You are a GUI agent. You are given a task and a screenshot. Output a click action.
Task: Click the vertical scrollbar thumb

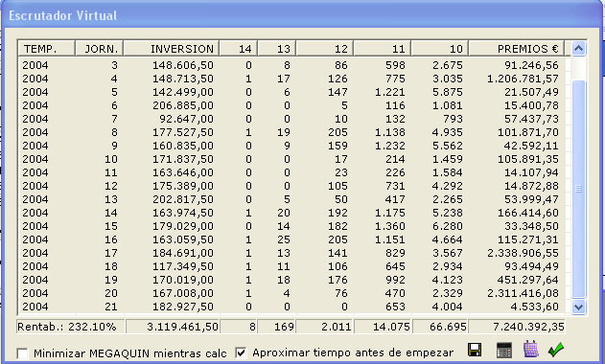pyautogui.click(x=578, y=189)
